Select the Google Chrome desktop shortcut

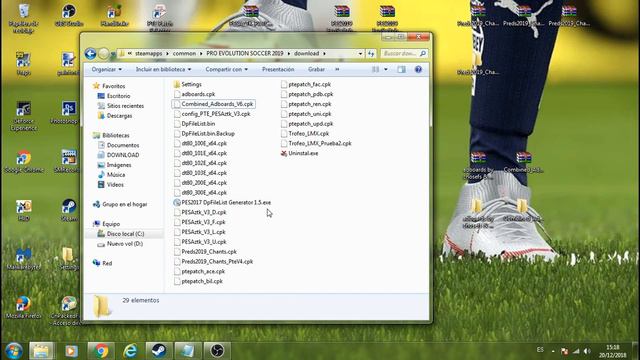tap(24, 162)
